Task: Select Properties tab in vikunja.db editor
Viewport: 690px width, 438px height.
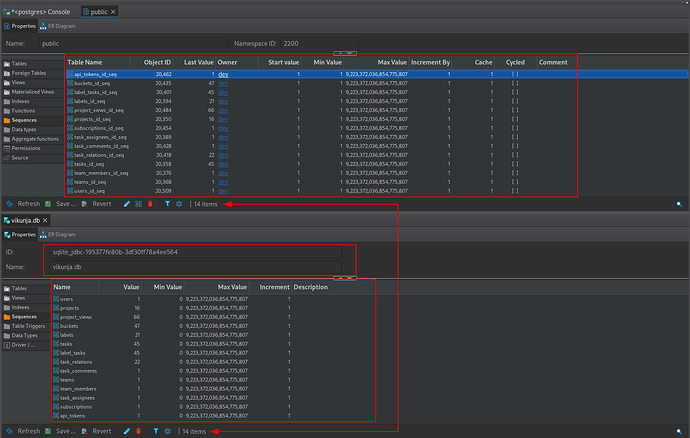Action: tap(20, 235)
